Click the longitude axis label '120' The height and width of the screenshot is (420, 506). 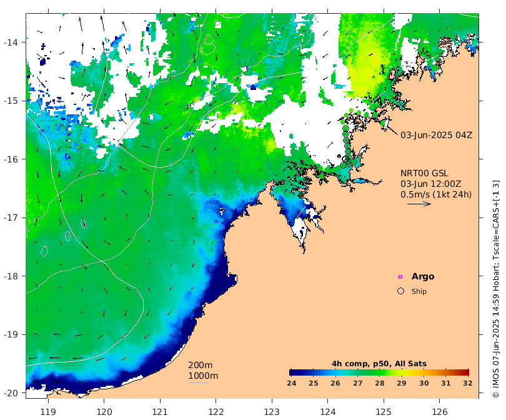104,412
